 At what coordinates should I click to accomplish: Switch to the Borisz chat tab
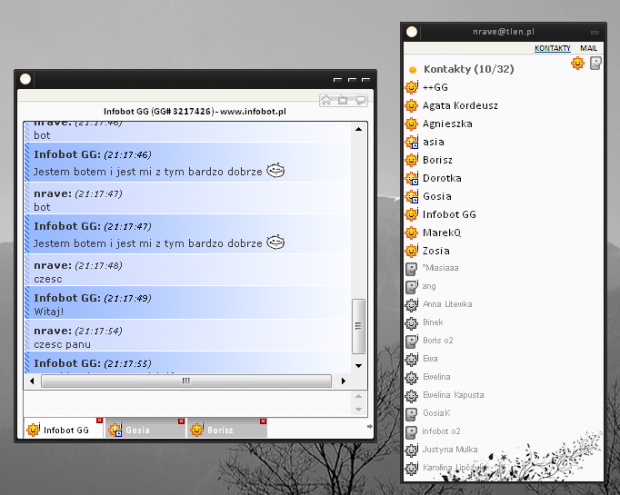click(x=227, y=429)
